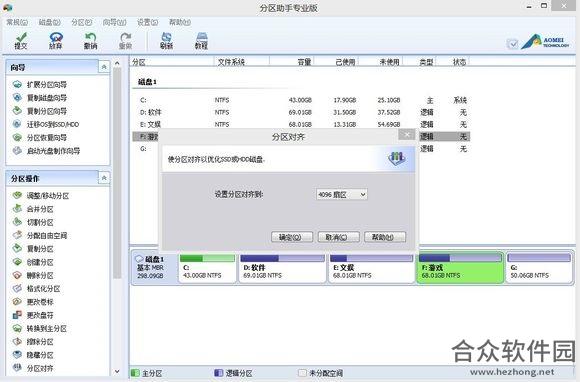Select 更改卷标 operation
The height and width of the screenshot is (382, 580).
(x=33, y=302)
